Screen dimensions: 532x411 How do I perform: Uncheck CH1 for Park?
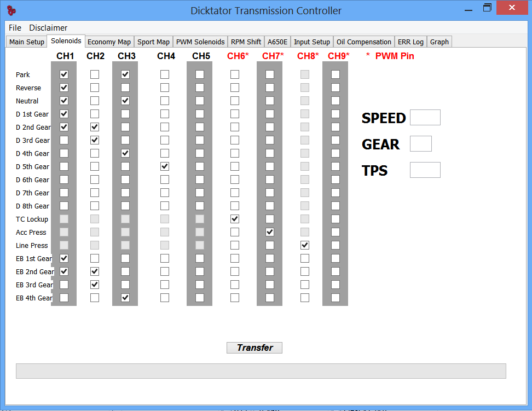[64, 74]
